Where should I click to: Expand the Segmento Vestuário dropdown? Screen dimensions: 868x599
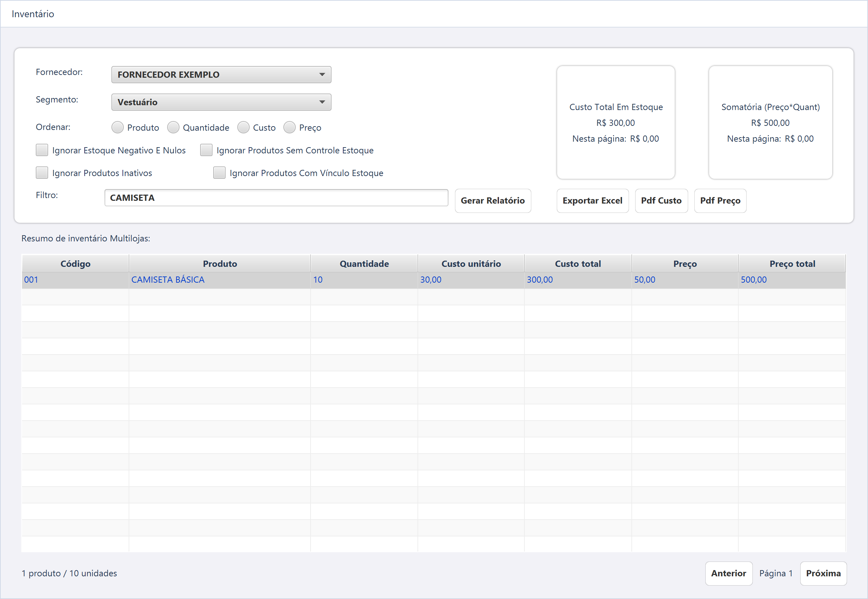pos(221,102)
